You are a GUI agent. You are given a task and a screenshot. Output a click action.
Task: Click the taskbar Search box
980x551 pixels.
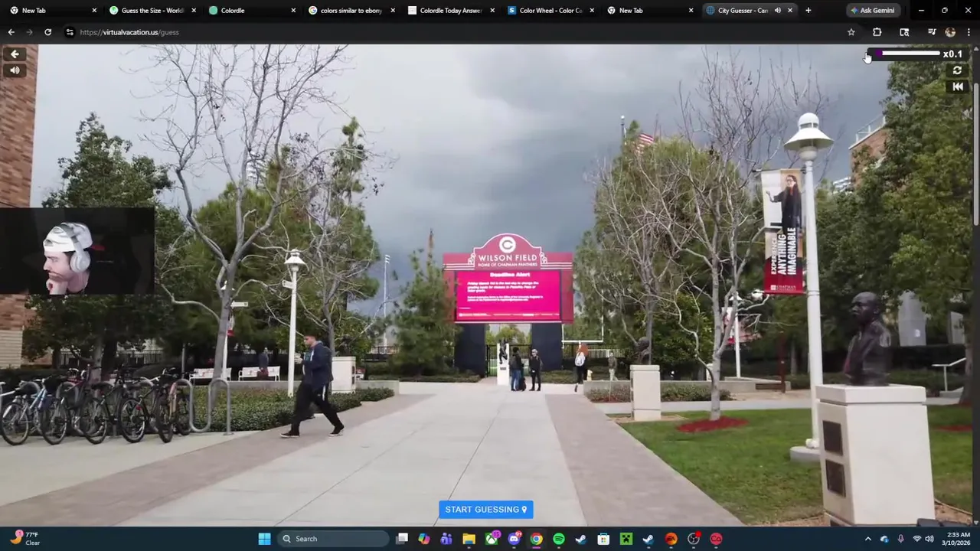coord(332,539)
